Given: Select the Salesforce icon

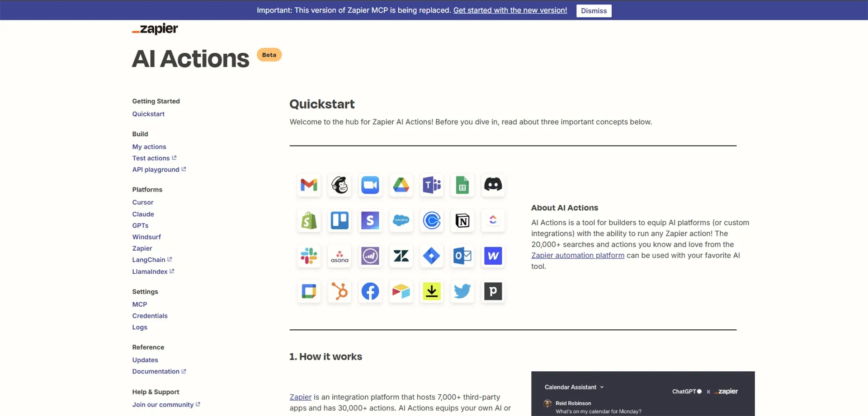Looking at the screenshot, I should tap(401, 221).
